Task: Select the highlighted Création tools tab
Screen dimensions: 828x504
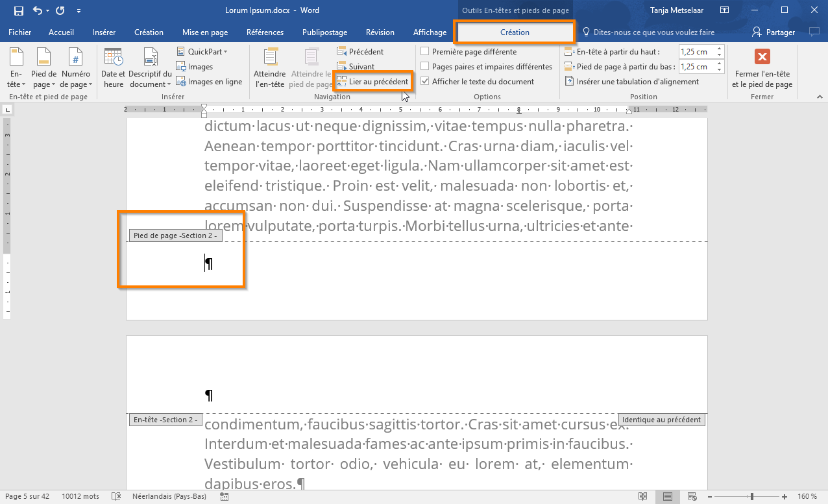Action: [515, 32]
